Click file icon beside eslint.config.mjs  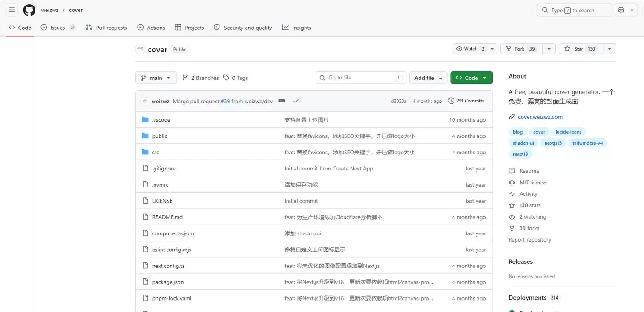145,250
